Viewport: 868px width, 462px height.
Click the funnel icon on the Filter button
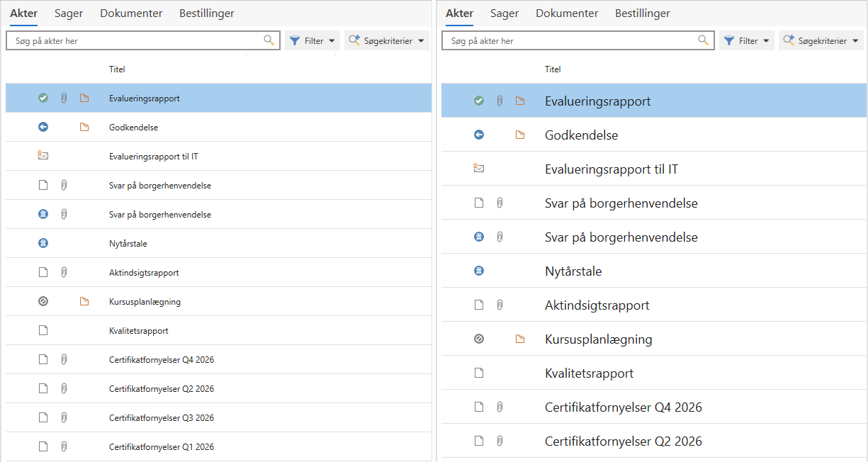296,40
